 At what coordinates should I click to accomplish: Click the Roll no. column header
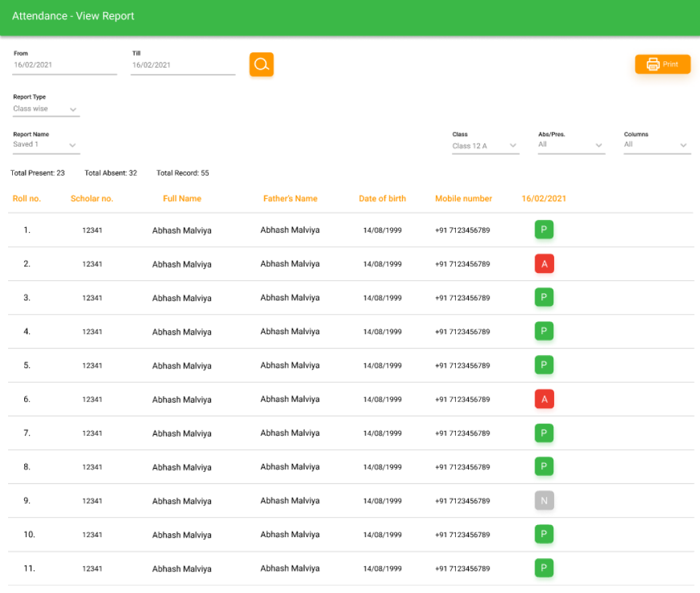click(x=27, y=198)
